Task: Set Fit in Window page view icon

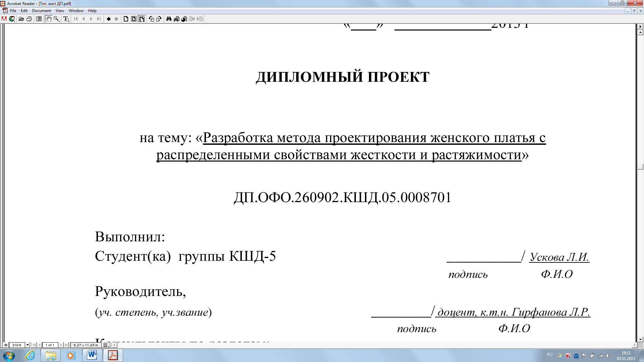Action: point(134,19)
